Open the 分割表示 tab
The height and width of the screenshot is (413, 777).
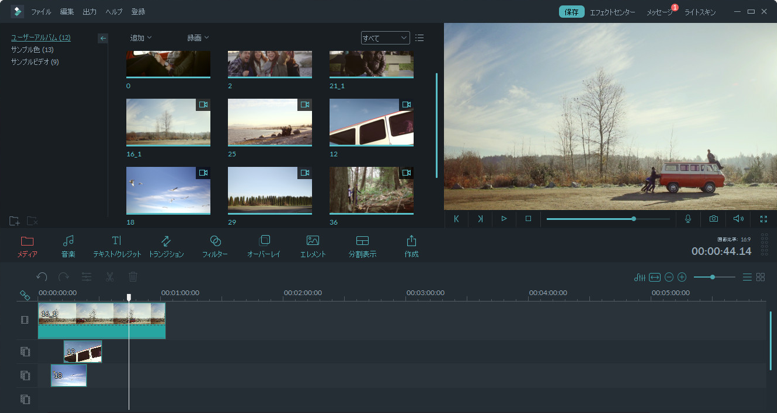[362, 246]
